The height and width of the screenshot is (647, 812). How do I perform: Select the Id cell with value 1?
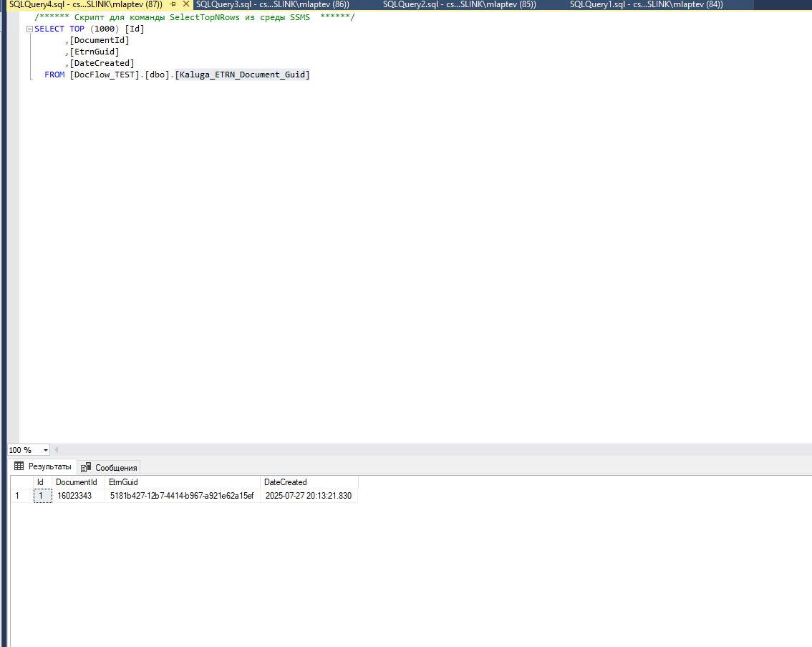point(42,496)
